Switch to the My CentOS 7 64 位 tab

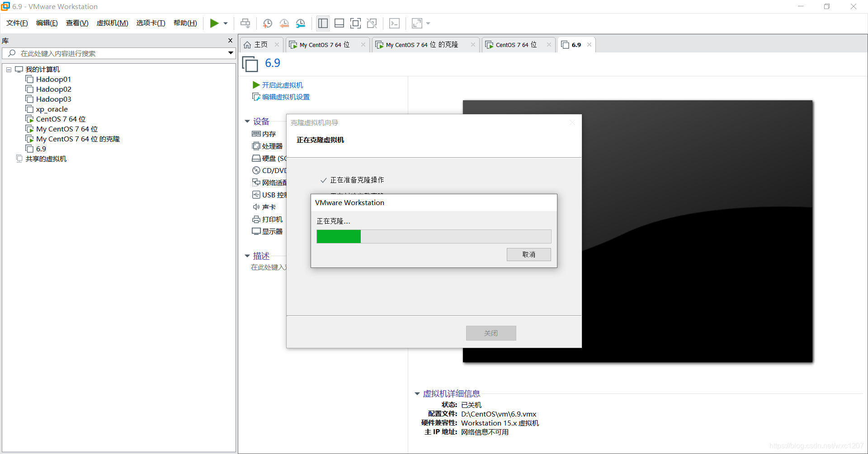(324, 44)
